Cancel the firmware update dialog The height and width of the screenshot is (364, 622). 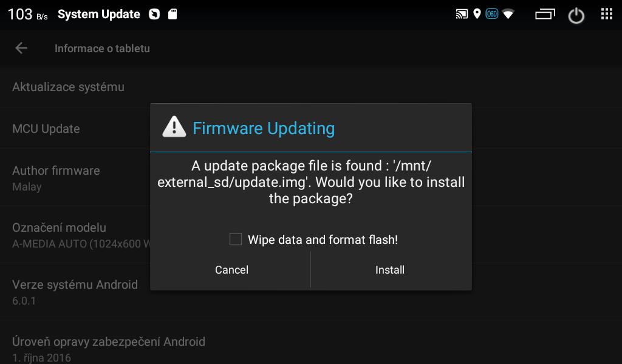pyautogui.click(x=231, y=270)
